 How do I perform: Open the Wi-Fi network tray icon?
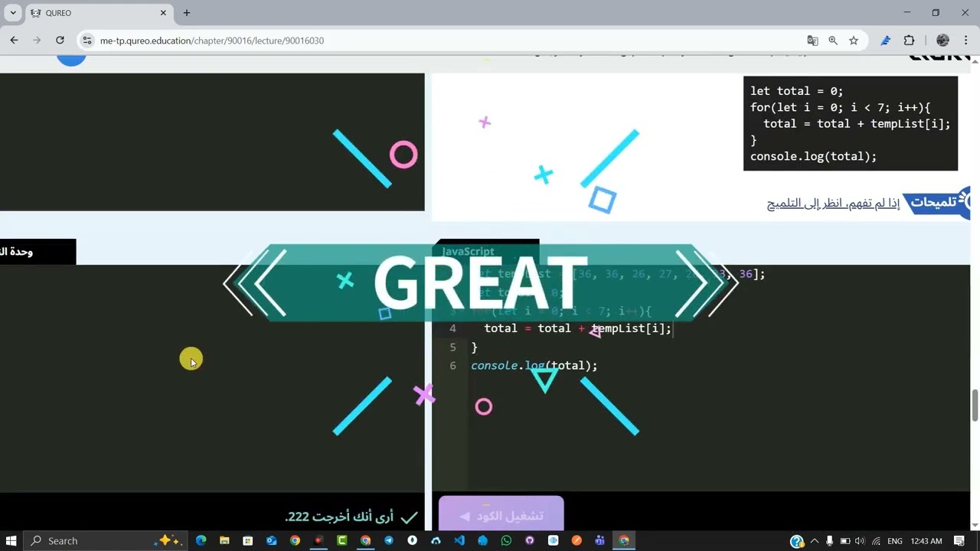pyautogui.click(x=877, y=541)
